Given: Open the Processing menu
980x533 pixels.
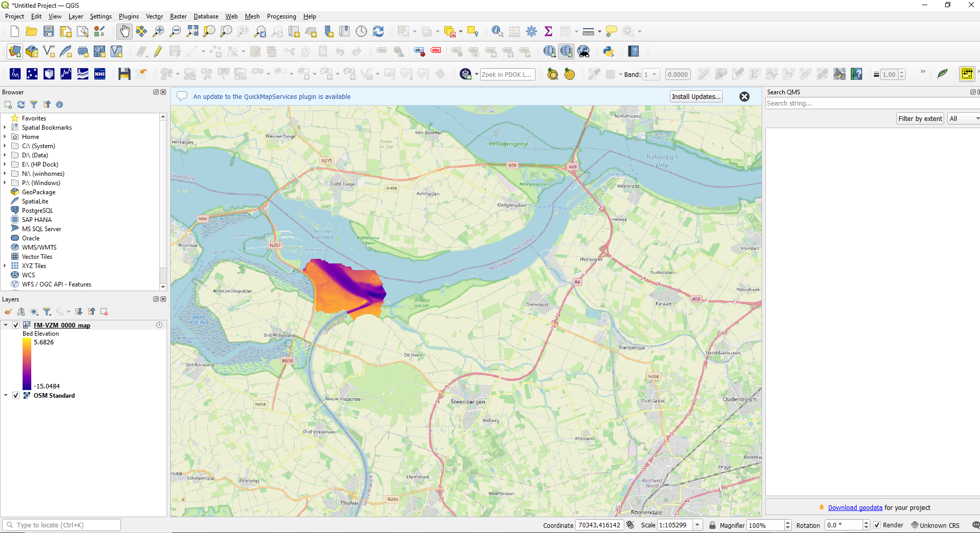Looking at the screenshot, I should click(x=281, y=16).
